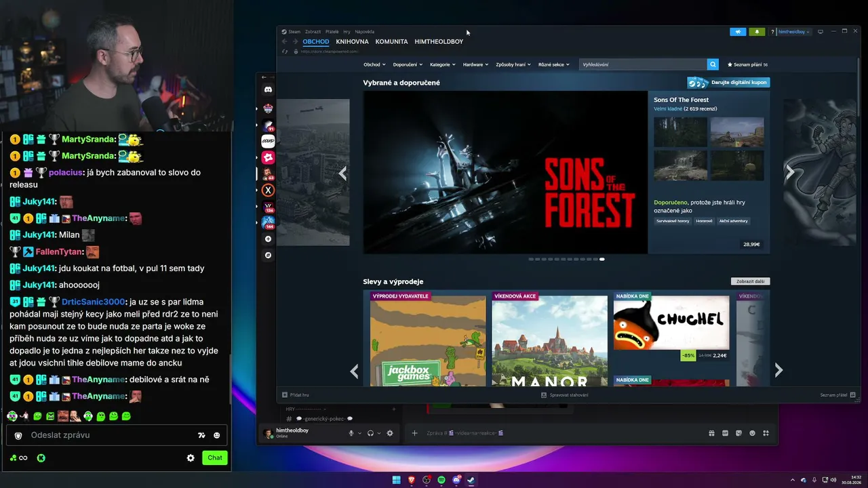Screen dimensions: 868x488
Task: Open Spravovat stahování downloads link
Action: (x=565, y=395)
